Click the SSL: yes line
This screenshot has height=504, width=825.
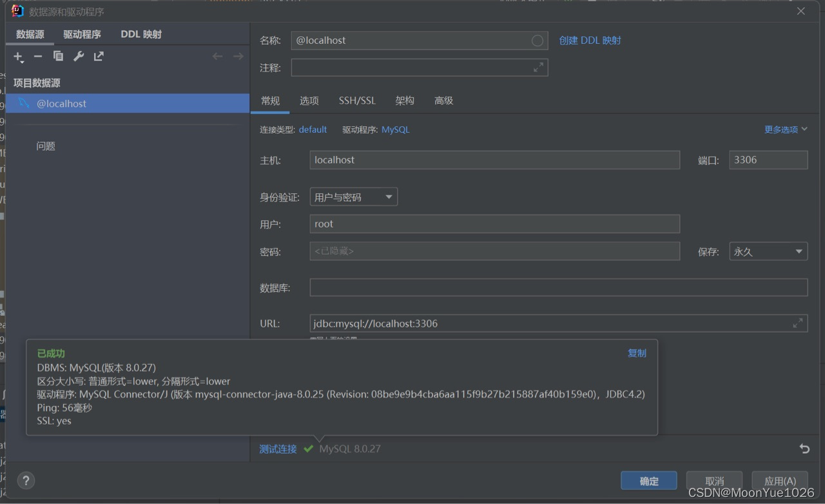pos(54,421)
